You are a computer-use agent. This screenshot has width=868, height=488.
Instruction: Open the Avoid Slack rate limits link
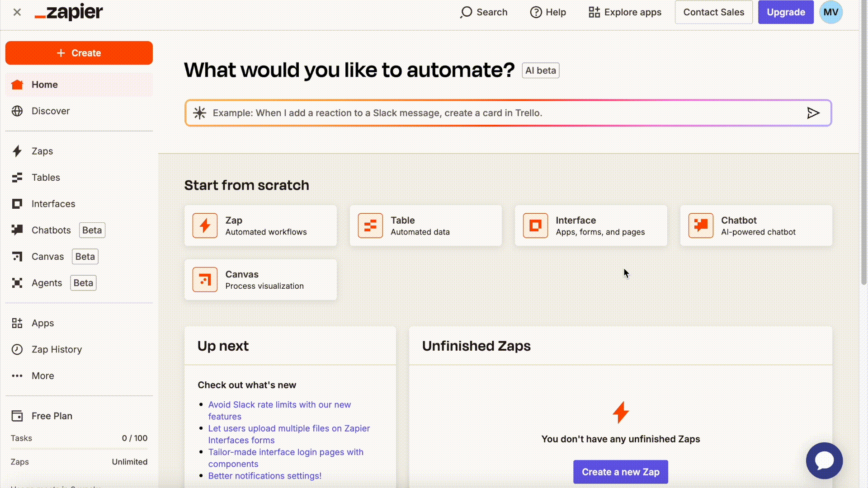(x=279, y=410)
